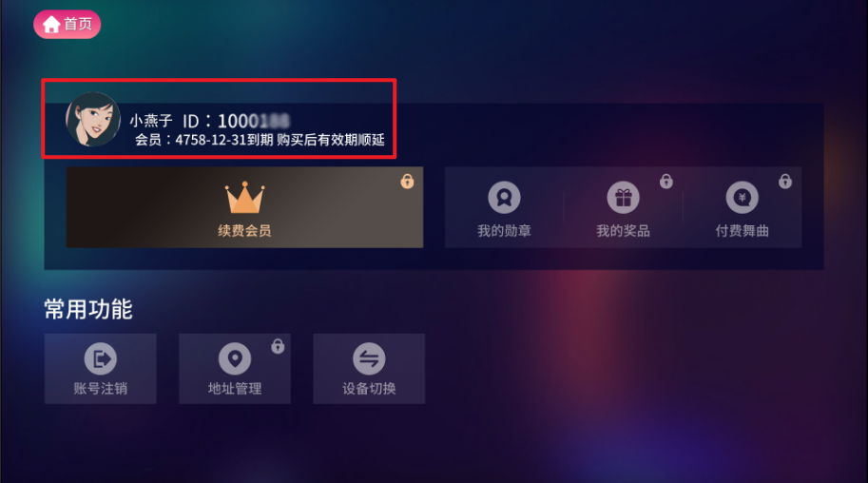The width and height of the screenshot is (868, 483).
Task: Click the 账号注销 logout arrow icon
Action: [101, 359]
